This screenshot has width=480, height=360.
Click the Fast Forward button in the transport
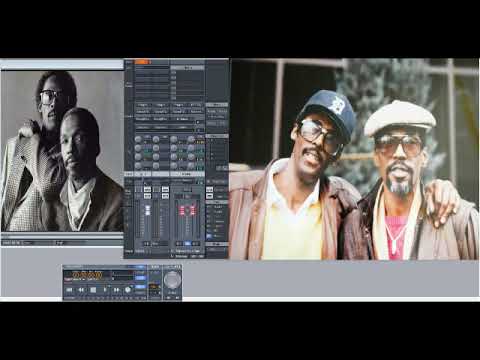(116, 290)
